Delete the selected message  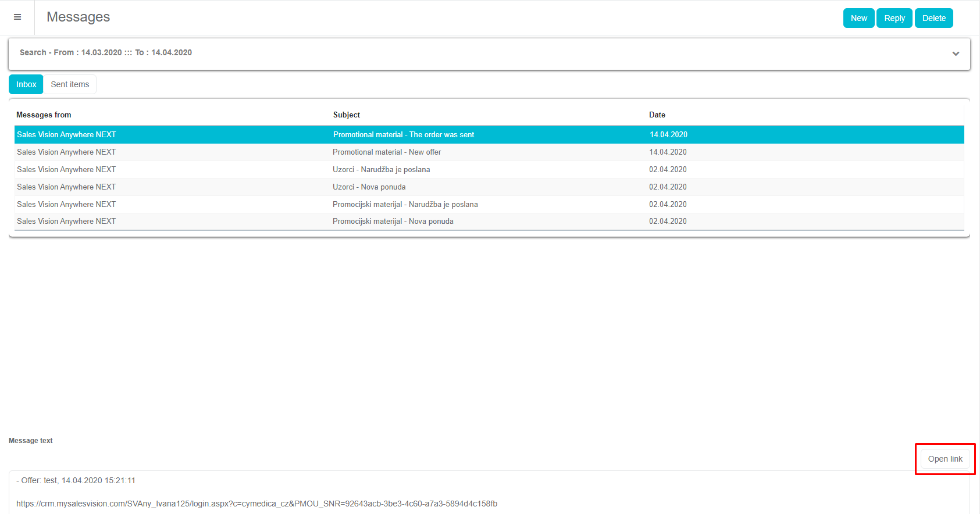pyautogui.click(x=933, y=18)
